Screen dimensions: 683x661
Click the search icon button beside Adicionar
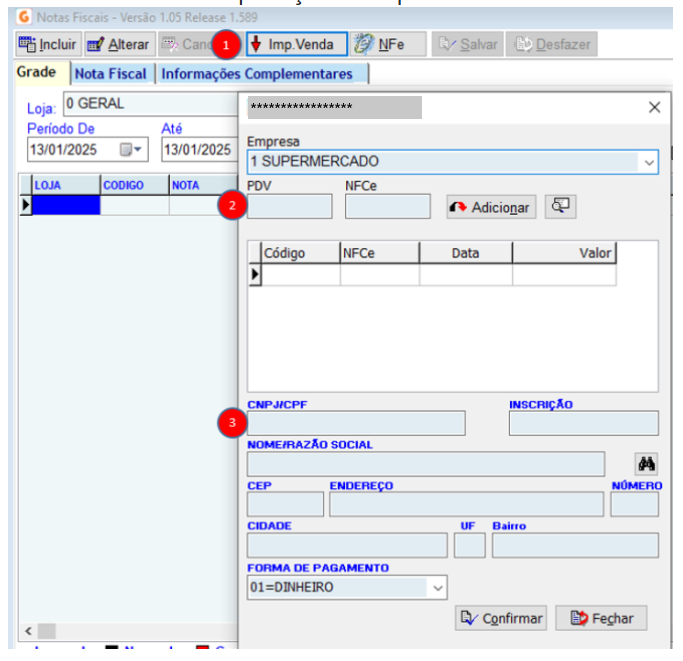click(560, 207)
